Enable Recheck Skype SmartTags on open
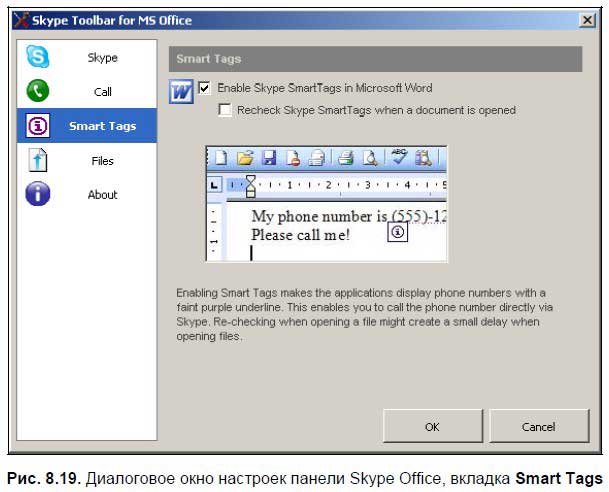609x492 pixels. tap(226, 110)
